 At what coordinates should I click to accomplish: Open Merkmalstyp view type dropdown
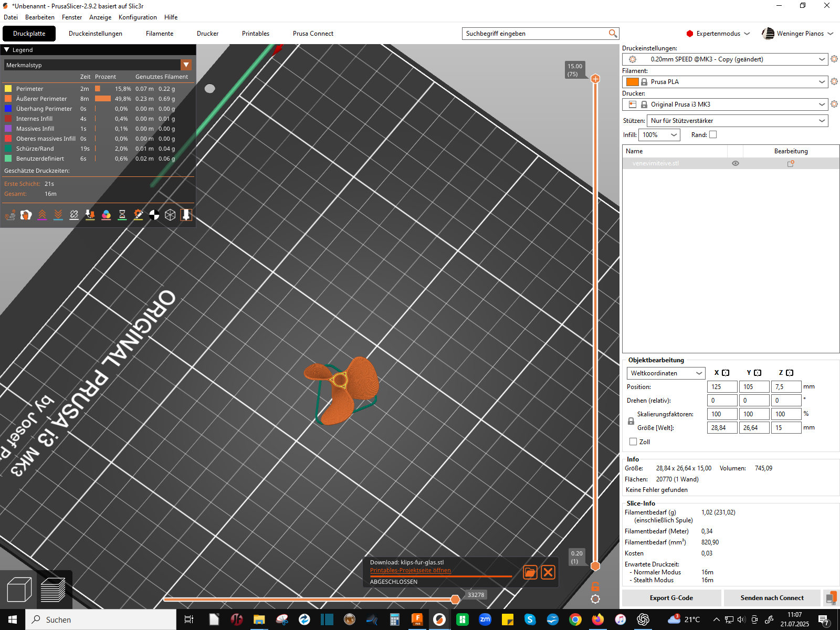(98, 65)
